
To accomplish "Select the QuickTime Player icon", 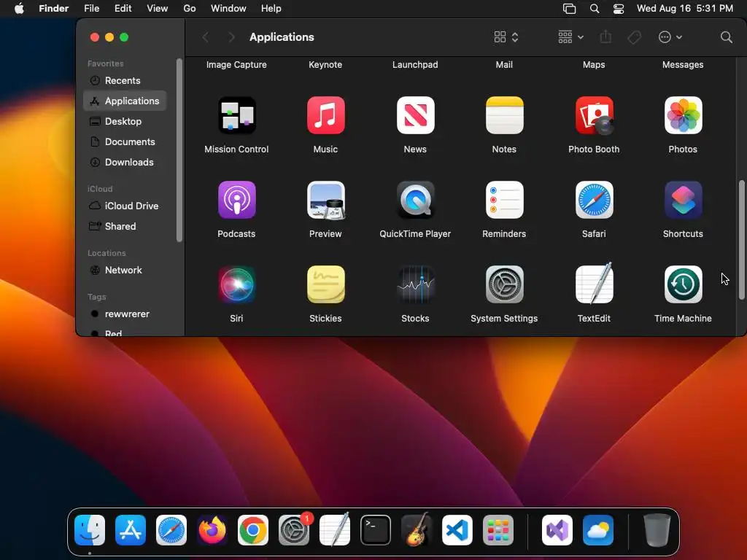I will click(415, 200).
